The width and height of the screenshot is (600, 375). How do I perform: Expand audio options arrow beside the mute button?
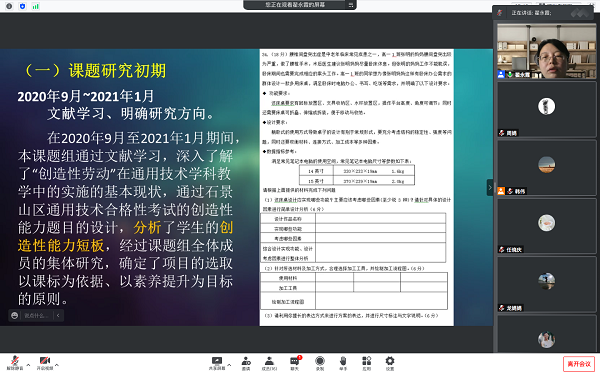(x=28, y=365)
